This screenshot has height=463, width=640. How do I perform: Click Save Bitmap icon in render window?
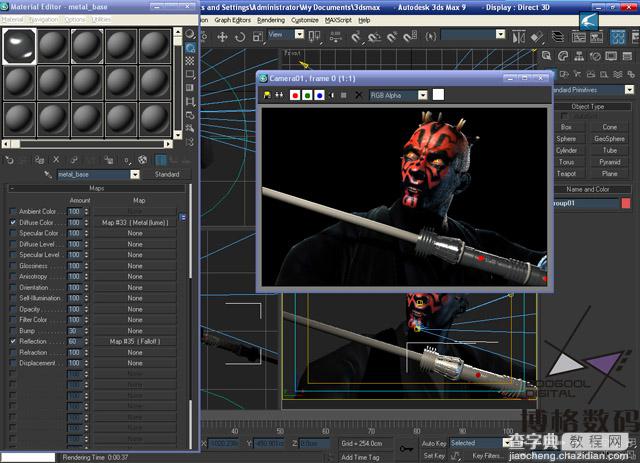[x=267, y=95]
